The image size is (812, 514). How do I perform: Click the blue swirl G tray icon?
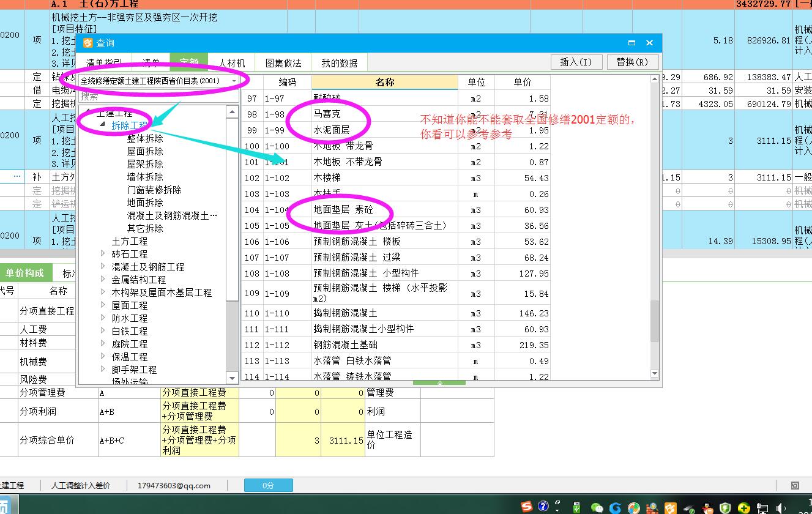[615, 507]
